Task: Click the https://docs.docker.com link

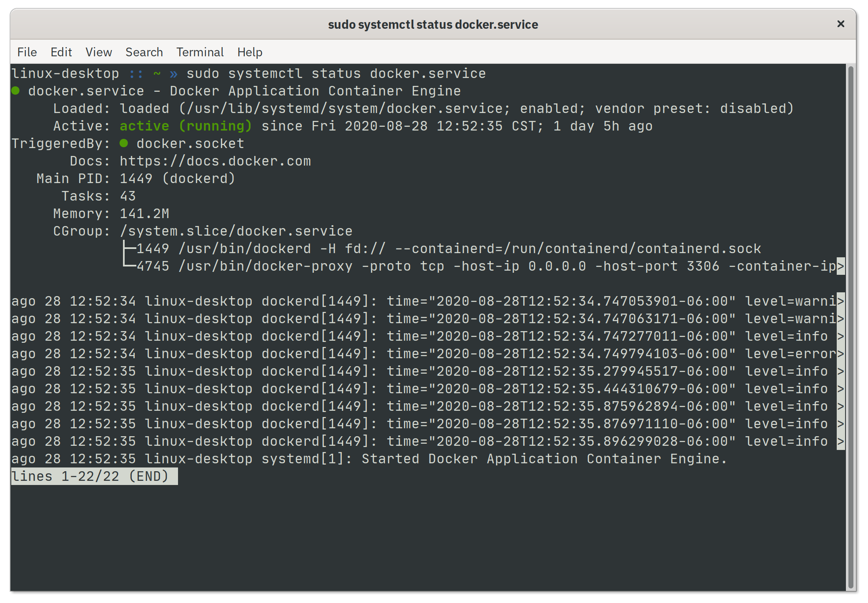Action: coord(216,161)
